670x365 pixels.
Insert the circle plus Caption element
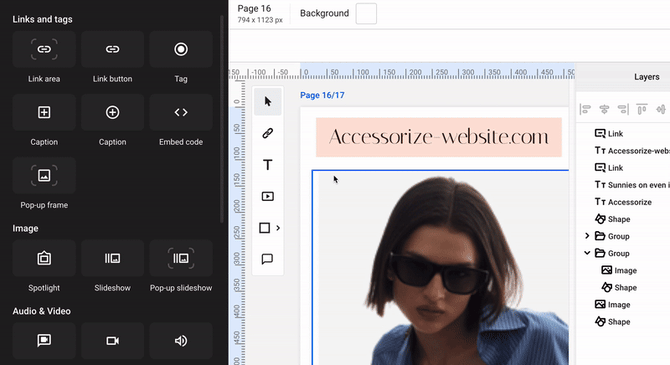pos(112,112)
